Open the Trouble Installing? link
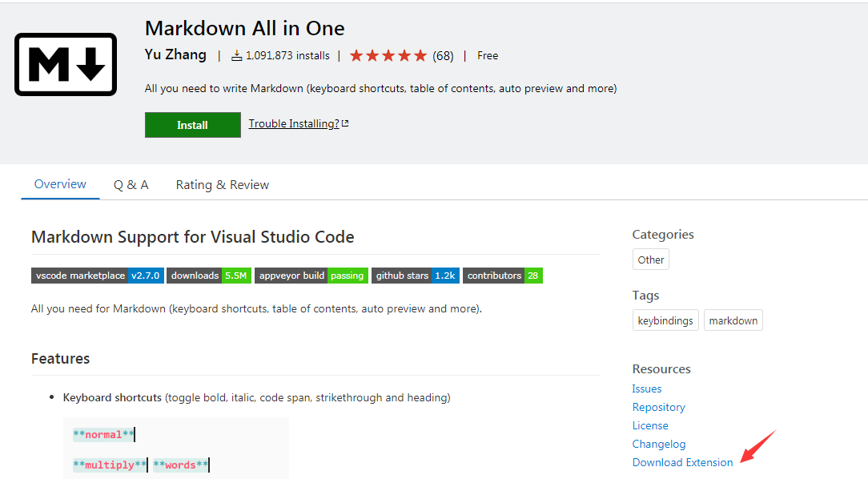 click(293, 123)
